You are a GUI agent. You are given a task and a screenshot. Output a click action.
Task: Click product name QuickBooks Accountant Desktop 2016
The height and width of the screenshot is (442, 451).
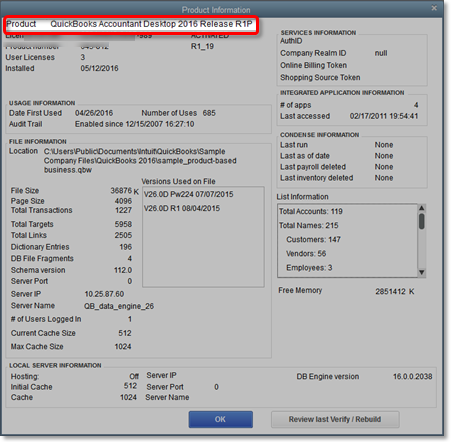124,24
